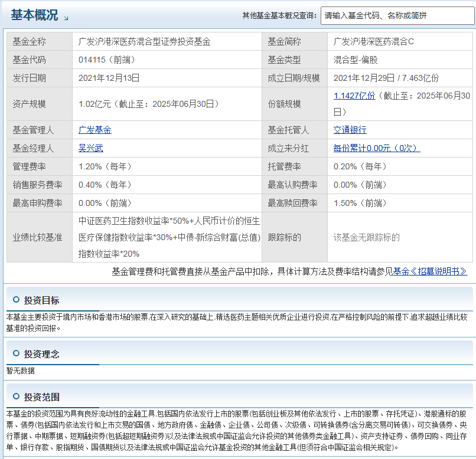Viewport: 476px width, 459px height.
Task: Select the text 该基金无跟踪标的
Action: click(x=366, y=237)
